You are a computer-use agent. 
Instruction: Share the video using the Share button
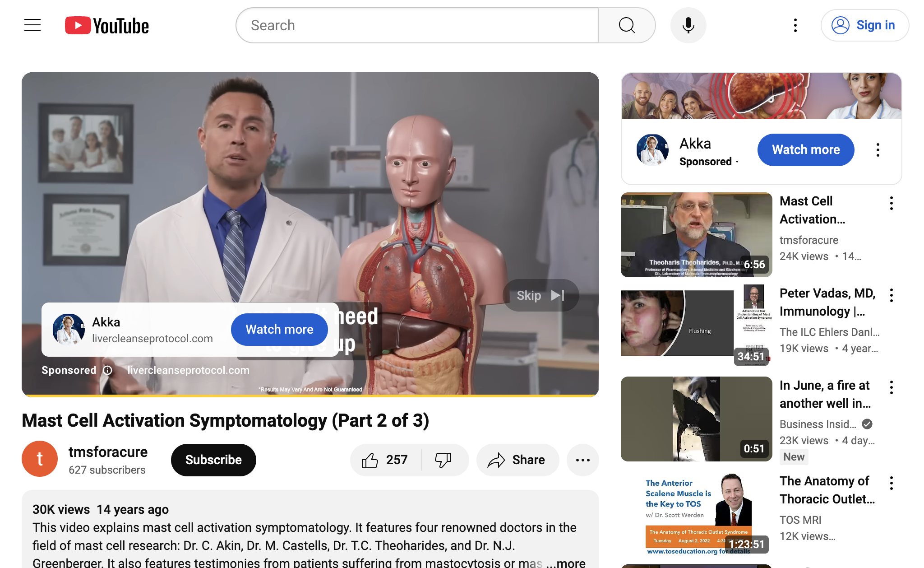coord(517,460)
